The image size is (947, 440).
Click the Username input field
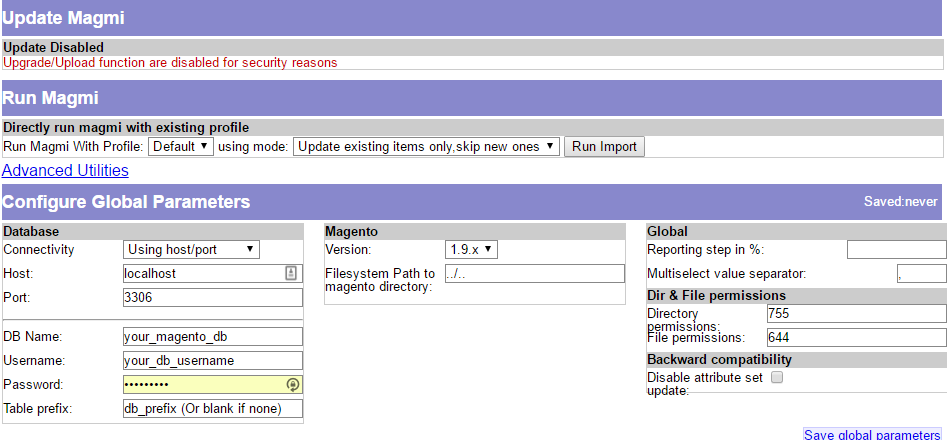(x=213, y=360)
